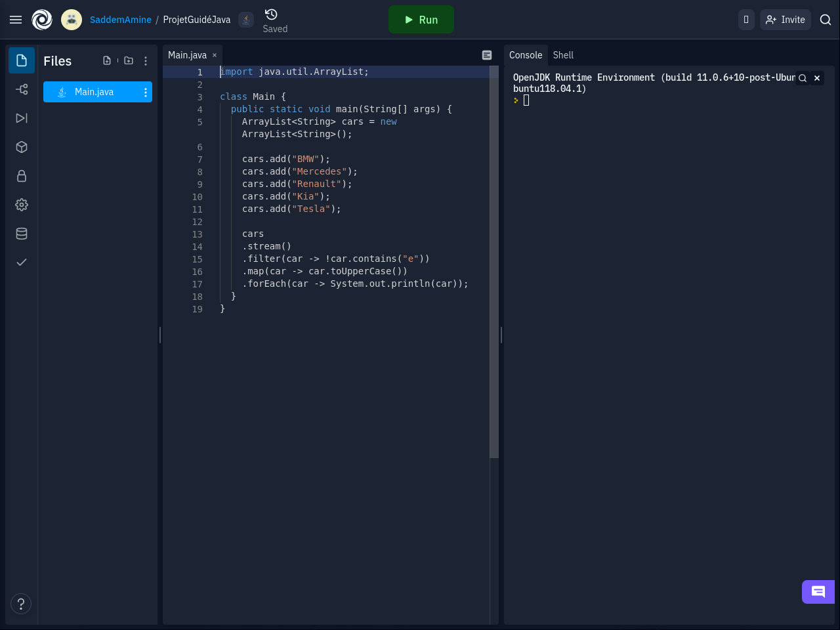Click the cars.add("Mercedes") line

(x=300, y=171)
